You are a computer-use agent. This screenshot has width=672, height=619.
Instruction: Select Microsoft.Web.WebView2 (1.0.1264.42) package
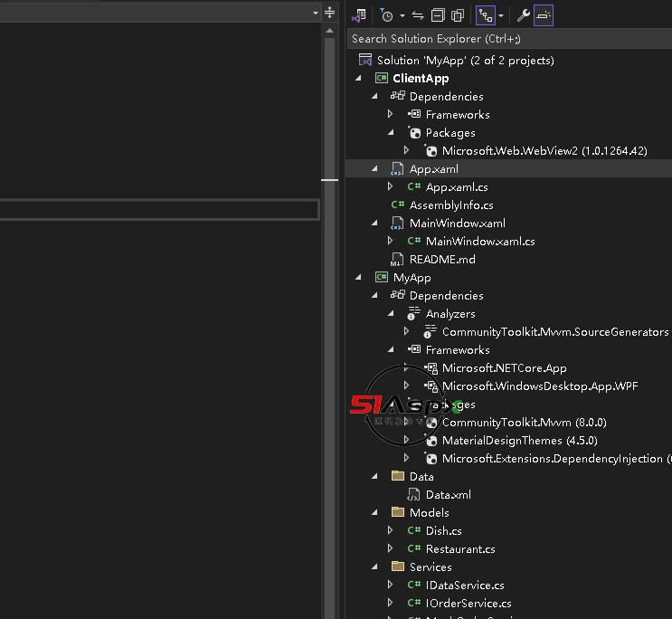coord(544,150)
